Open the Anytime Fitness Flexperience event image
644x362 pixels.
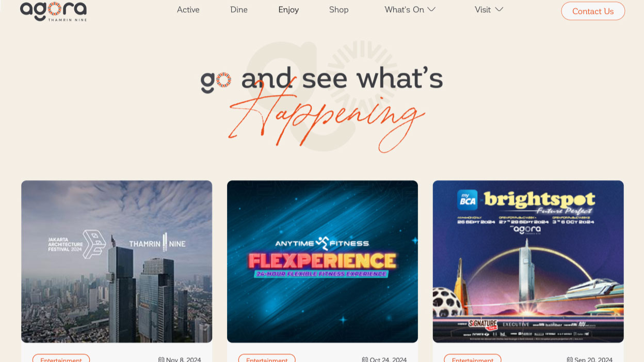[x=323, y=261]
